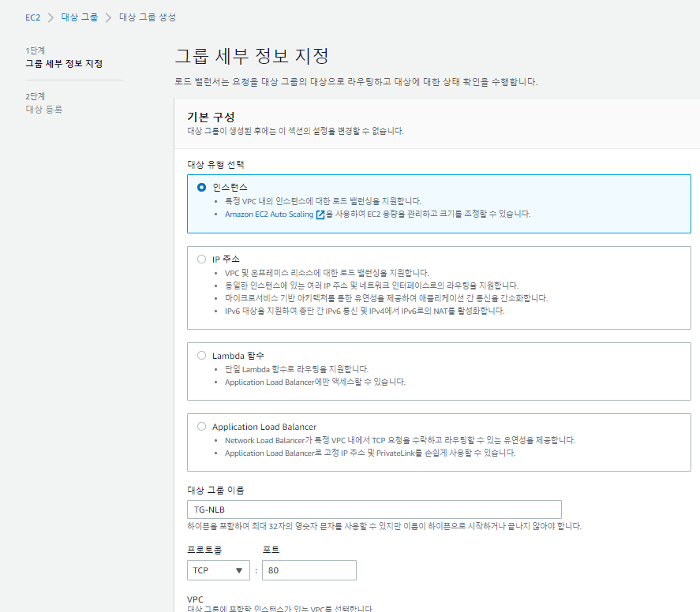
Task: Click the 대상 그룹 이름 label
Action: click(215, 491)
